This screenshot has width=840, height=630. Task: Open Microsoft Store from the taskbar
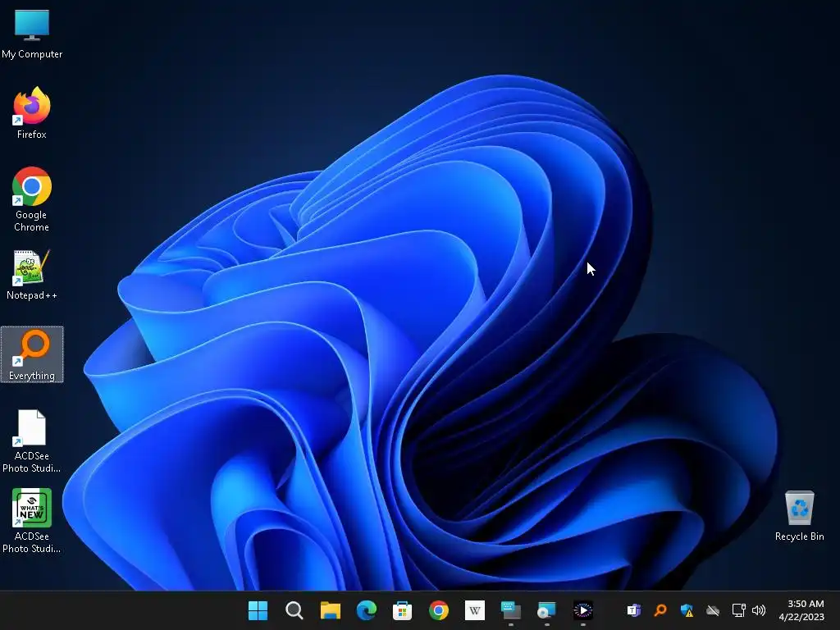tap(402, 610)
